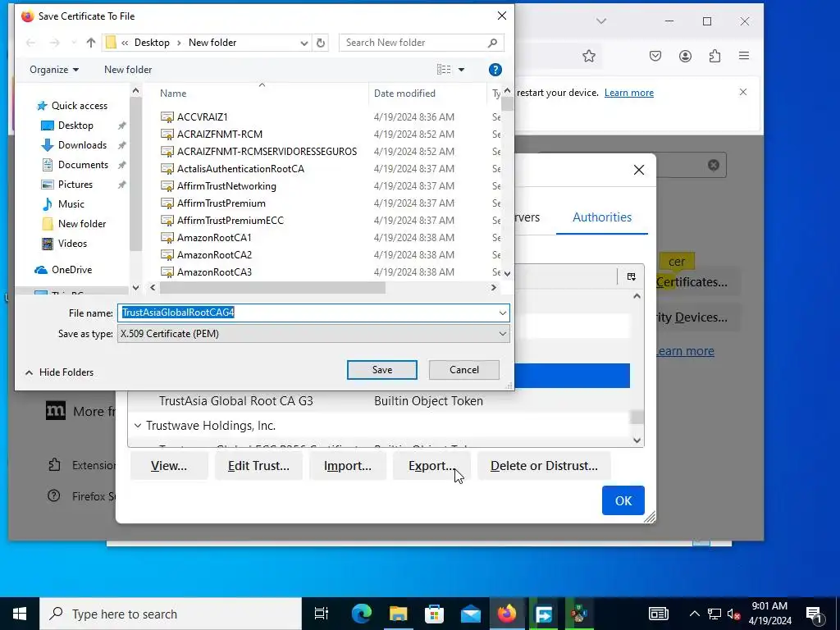Go up one folder level with the up arrow
840x630 pixels.
(x=90, y=43)
